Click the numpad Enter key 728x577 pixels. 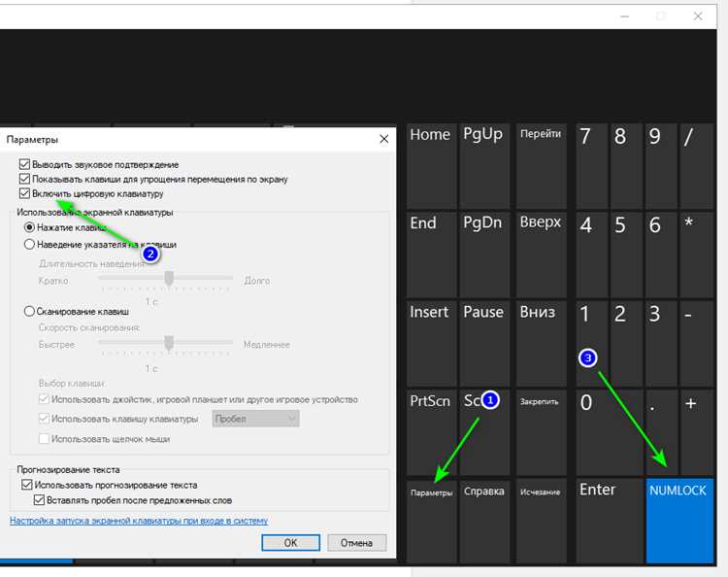[610, 521]
